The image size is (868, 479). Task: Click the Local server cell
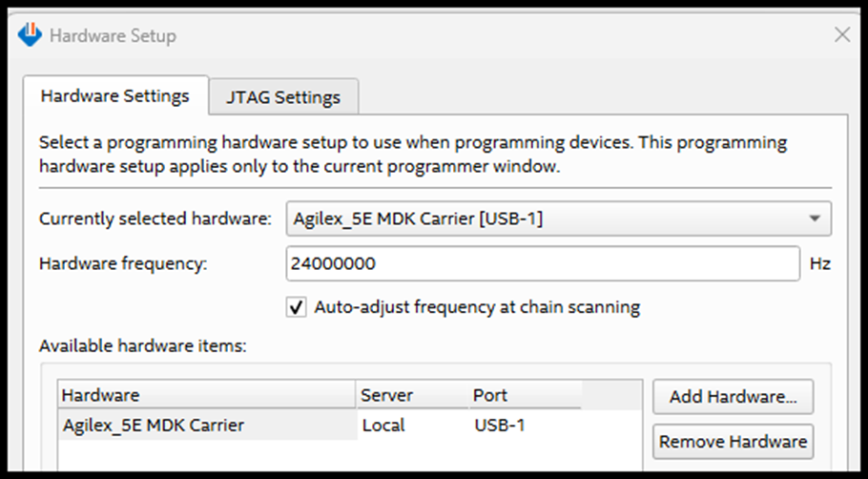pos(383,426)
